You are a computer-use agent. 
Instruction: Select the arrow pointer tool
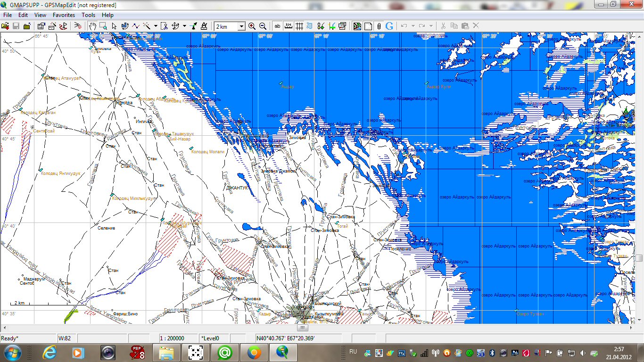[x=114, y=26]
